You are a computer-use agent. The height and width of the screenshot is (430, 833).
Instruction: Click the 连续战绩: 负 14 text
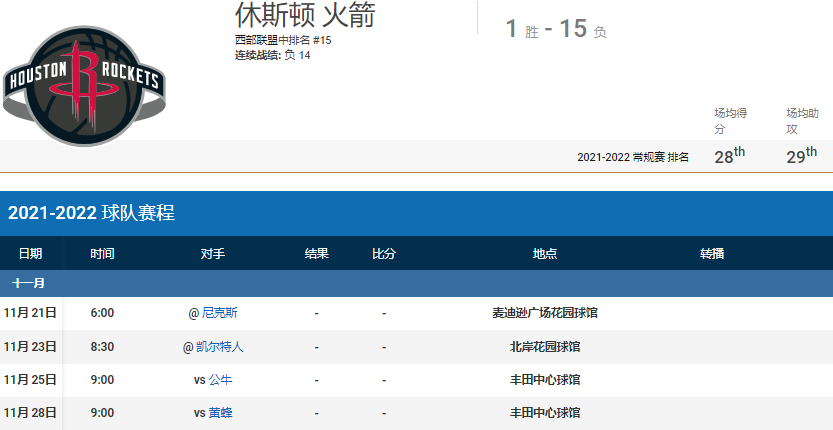click(x=273, y=55)
